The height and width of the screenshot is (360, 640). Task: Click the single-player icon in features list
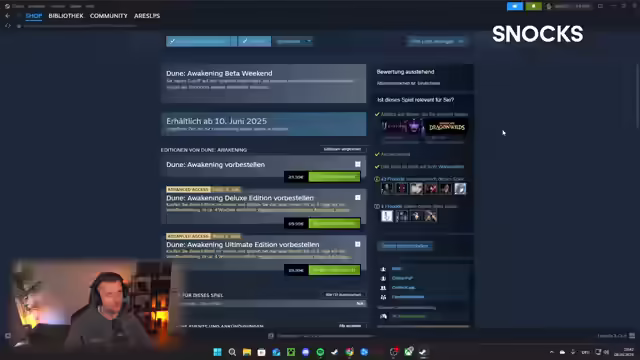pyautogui.click(x=383, y=269)
